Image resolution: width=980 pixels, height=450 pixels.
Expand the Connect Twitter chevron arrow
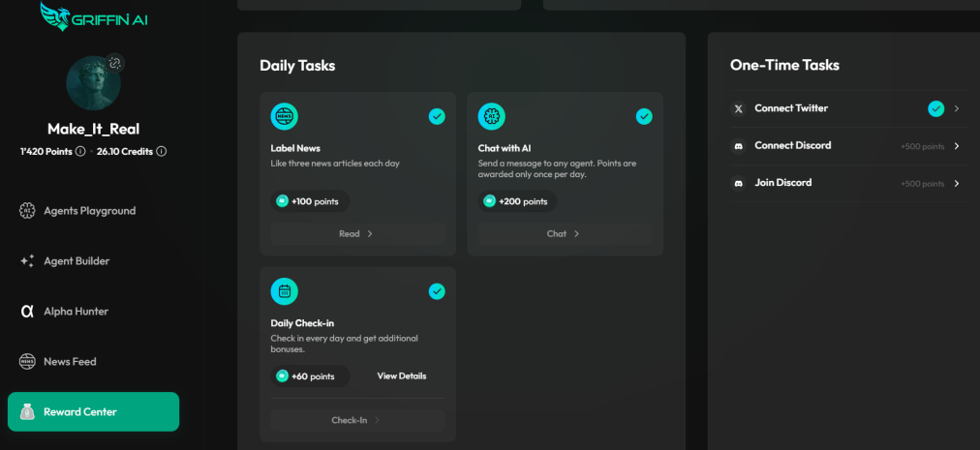point(956,108)
